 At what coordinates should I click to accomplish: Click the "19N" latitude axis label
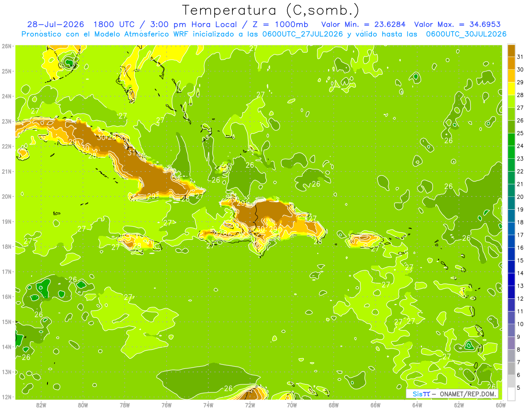[x=7, y=222]
